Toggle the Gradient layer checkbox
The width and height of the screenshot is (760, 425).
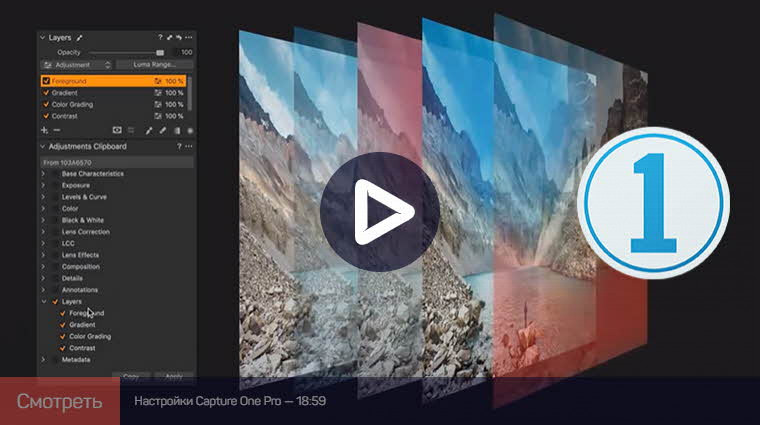pyautogui.click(x=46, y=93)
